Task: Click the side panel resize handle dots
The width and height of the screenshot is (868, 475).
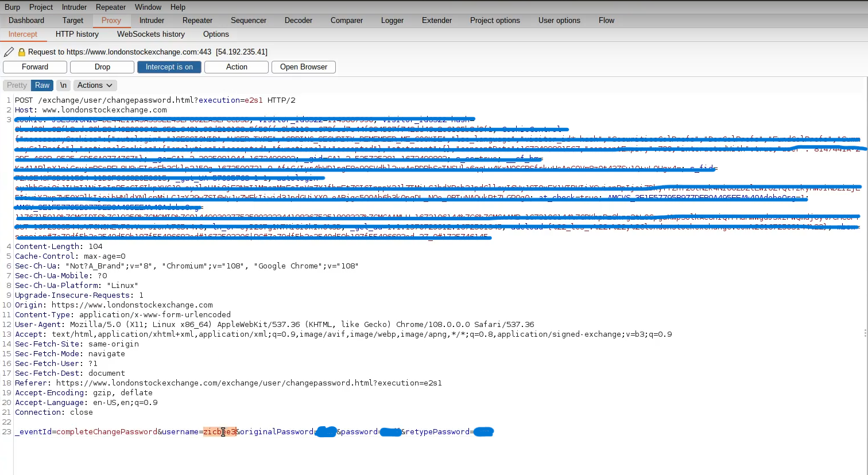Action: [x=865, y=333]
